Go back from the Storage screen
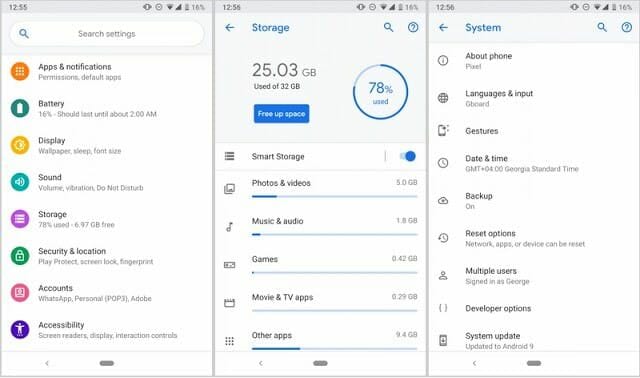The height and width of the screenshot is (378, 640). click(x=230, y=27)
